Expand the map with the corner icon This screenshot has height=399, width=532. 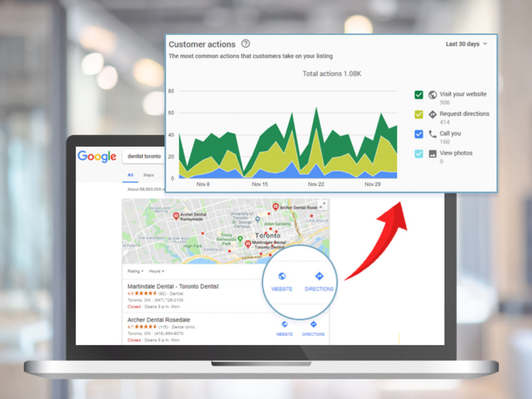click(323, 205)
